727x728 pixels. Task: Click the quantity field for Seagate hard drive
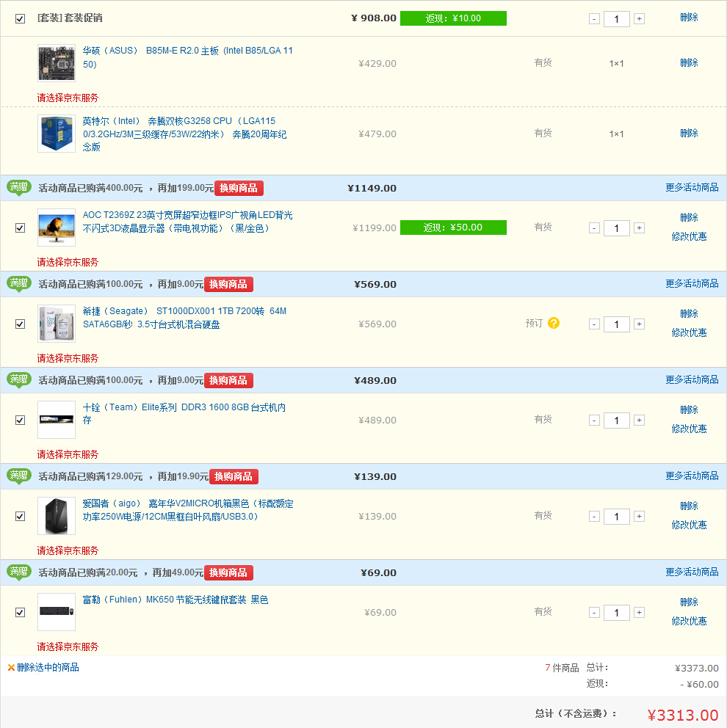pyautogui.click(x=616, y=324)
